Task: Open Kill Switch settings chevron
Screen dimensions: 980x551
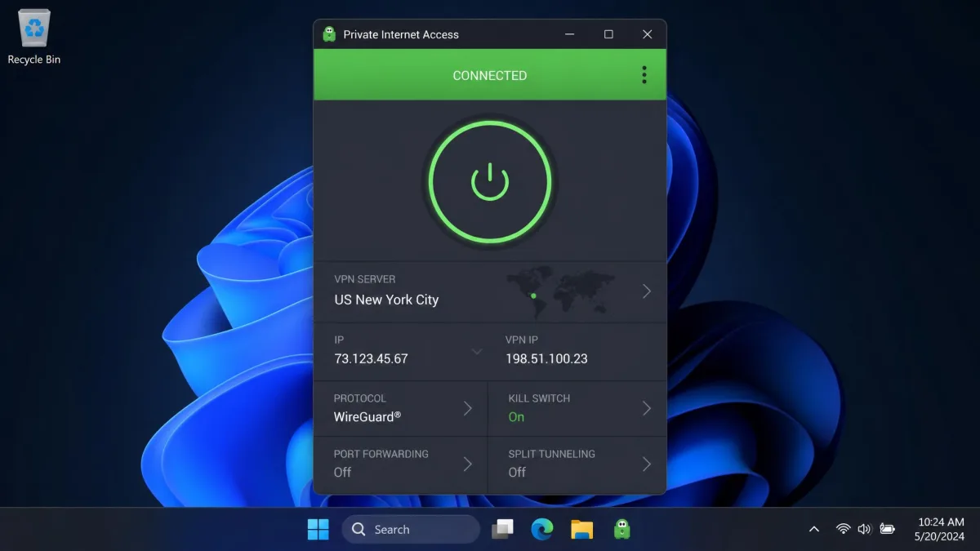Action: tap(646, 408)
